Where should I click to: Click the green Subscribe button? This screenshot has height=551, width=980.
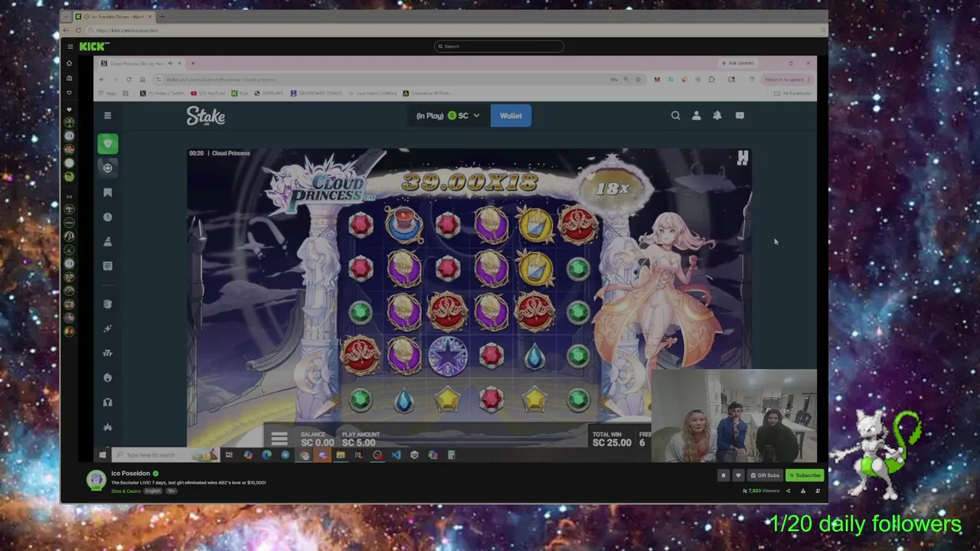click(805, 475)
